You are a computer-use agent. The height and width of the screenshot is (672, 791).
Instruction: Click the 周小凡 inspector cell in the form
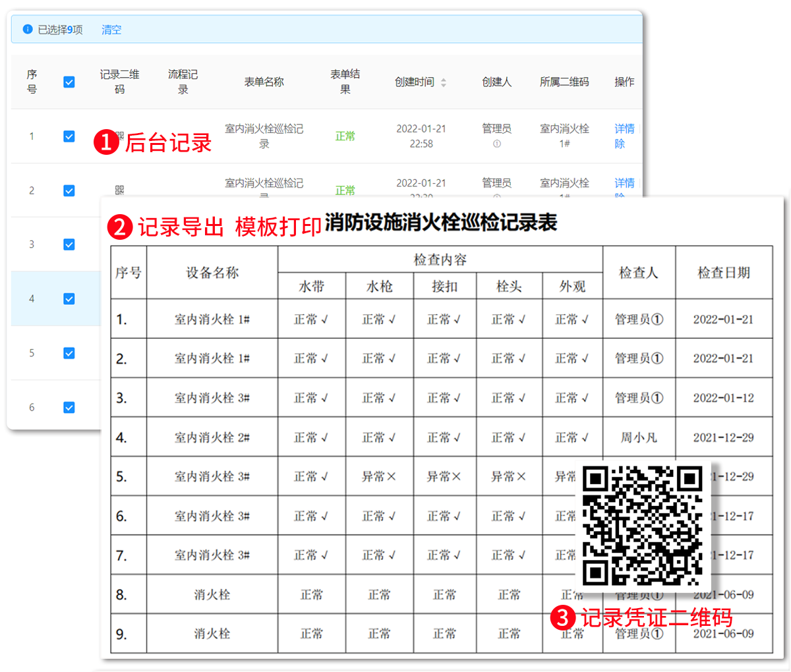click(x=638, y=436)
